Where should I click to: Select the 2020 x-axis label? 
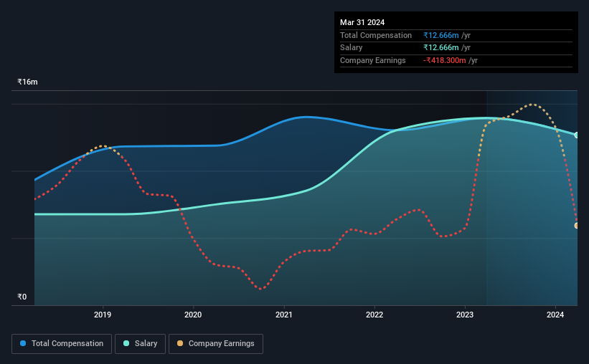(x=193, y=315)
